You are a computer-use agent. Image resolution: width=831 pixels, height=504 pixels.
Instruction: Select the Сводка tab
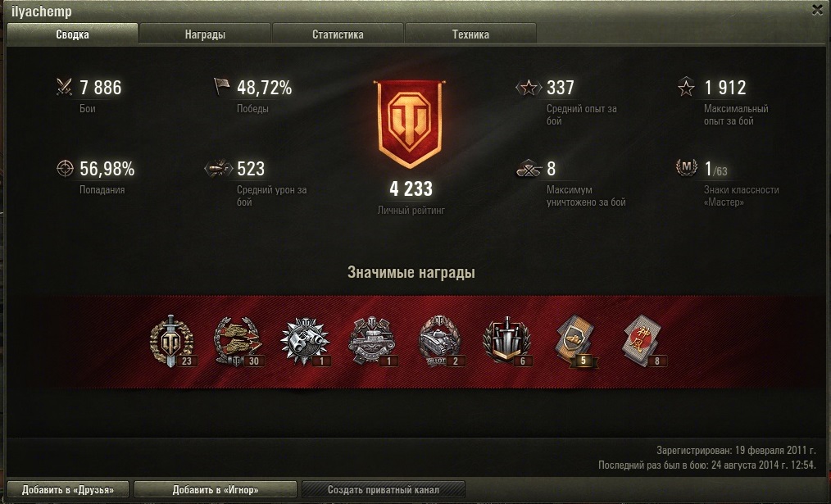pos(72,34)
